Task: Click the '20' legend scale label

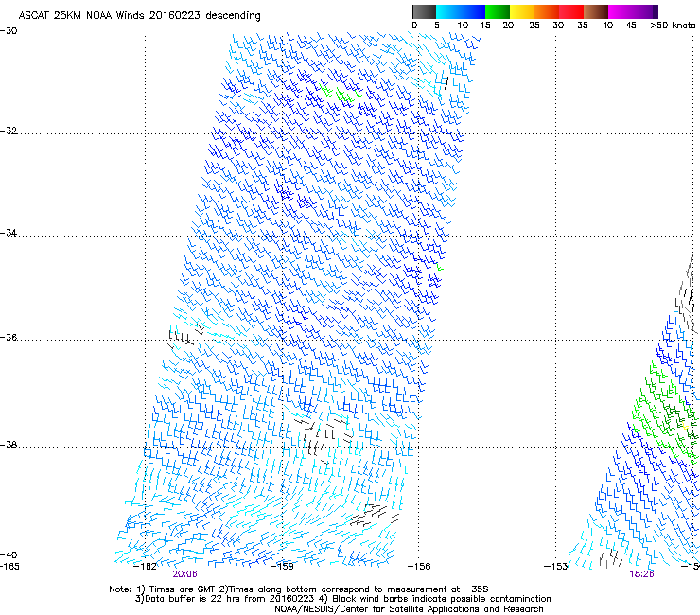Action: [x=509, y=25]
